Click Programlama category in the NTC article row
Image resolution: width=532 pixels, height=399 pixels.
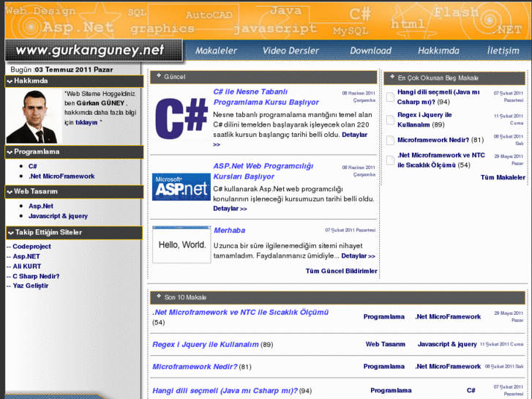(383, 317)
